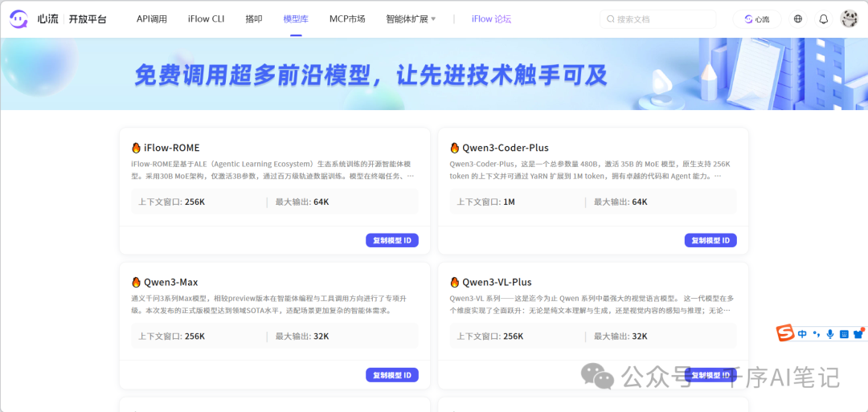Go to the iFlow CLI tab
This screenshot has width=868, height=412.
point(206,19)
